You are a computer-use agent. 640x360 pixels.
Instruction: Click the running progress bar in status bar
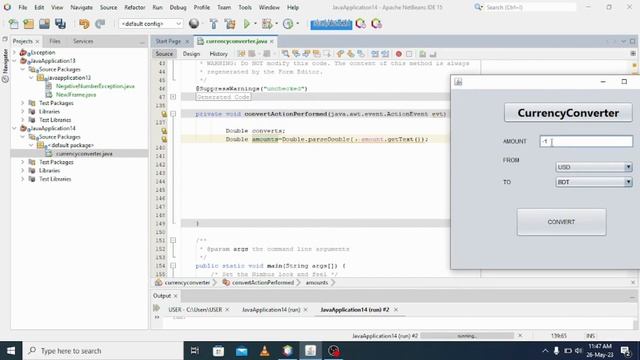[x=467, y=336]
